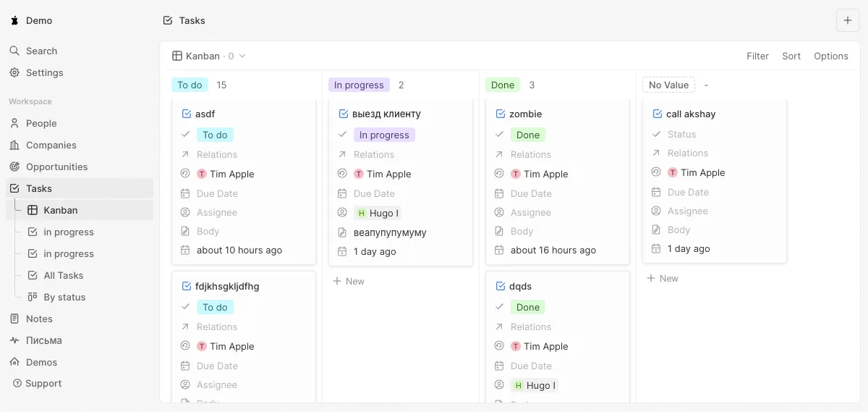The height and width of the screenshot is (412, 868).
Task: Open Opportunities target icon in sidebar
Action: point(14,167)
